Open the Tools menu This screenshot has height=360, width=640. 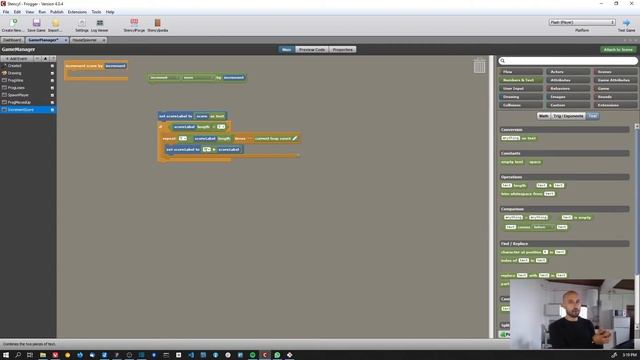tap(96, 12)
